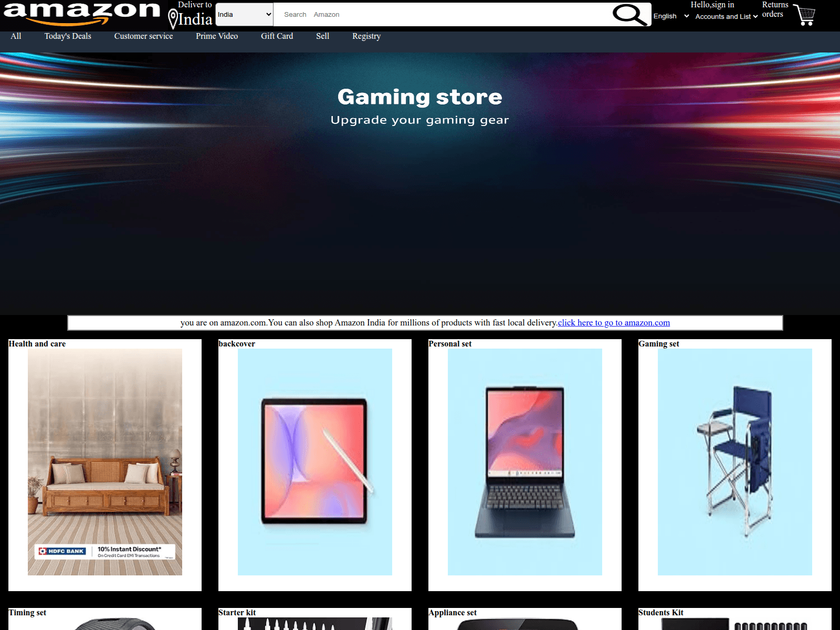Click the Gaming store banner
The width and height of the screenshot is (840, 630).
(420, 184)
